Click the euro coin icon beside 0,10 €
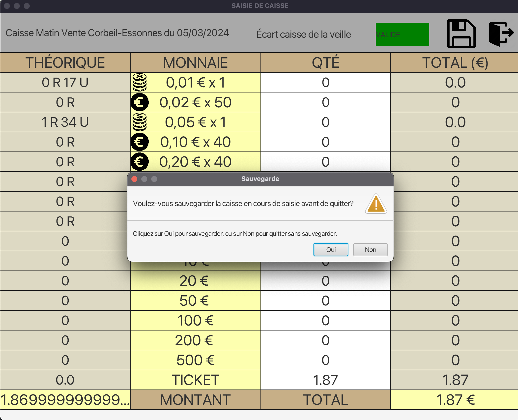Image resolution: width=518 pixels, height=420 pixels. pyautogui.click(x=139, y=142)
